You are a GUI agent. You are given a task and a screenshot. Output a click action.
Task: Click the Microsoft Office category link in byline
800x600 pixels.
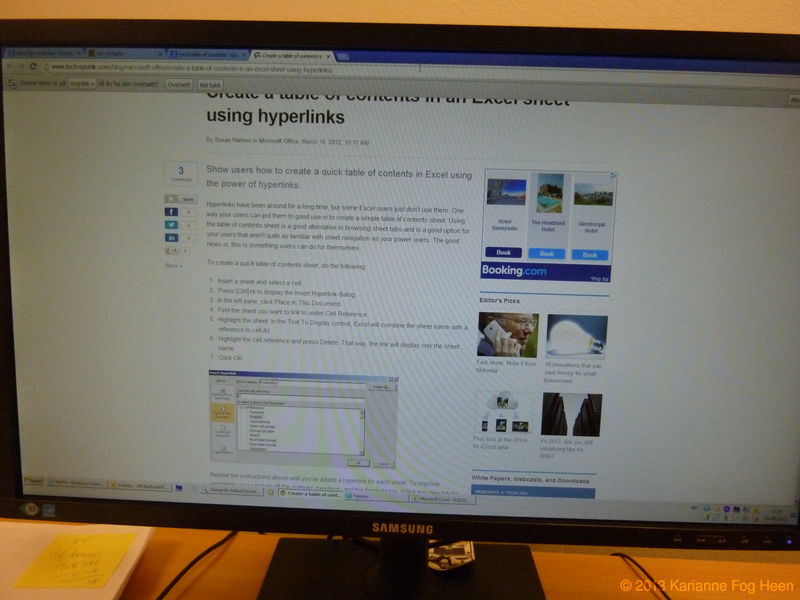(x=279, y=141)
